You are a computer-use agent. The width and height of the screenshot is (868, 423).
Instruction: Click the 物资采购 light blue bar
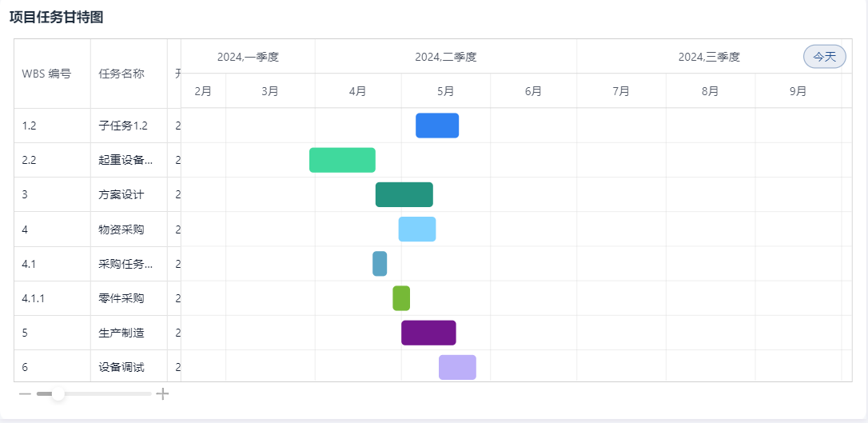(417, 229)
